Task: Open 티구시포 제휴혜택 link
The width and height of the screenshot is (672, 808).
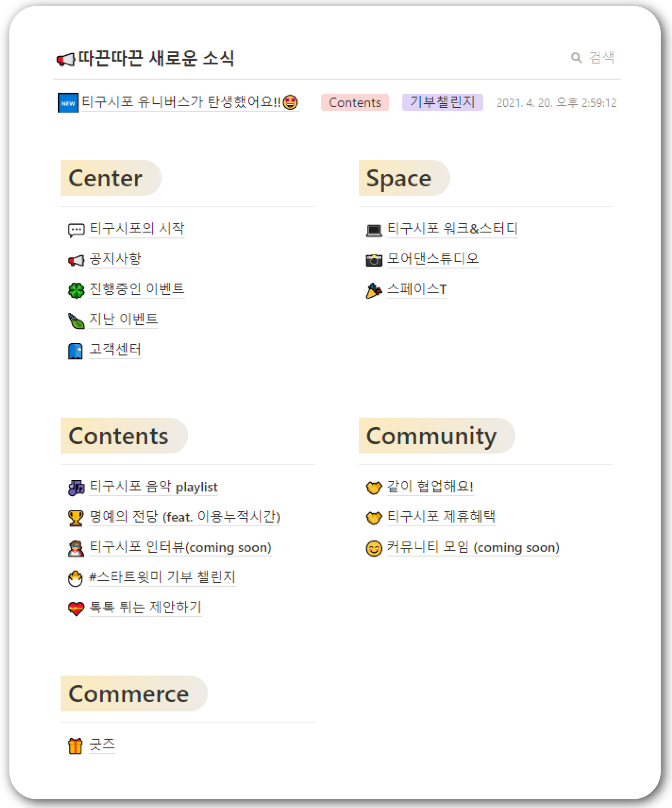Action: coord(441,516)
